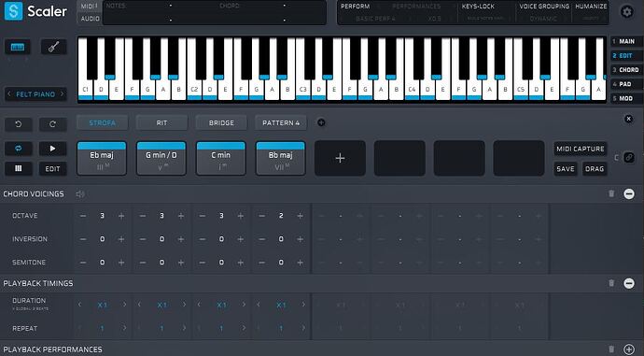Select the MIDI input mode
Screen dimensions: 644x356
[89, 7]
